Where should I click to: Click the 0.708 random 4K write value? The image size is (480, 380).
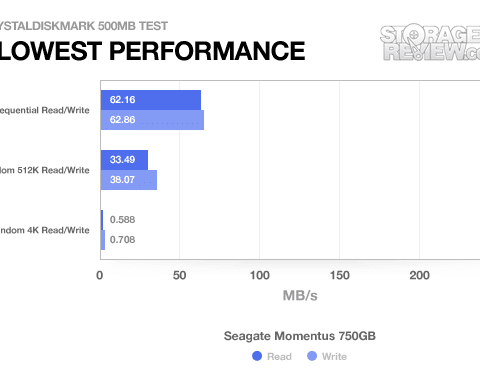(122, 240)
